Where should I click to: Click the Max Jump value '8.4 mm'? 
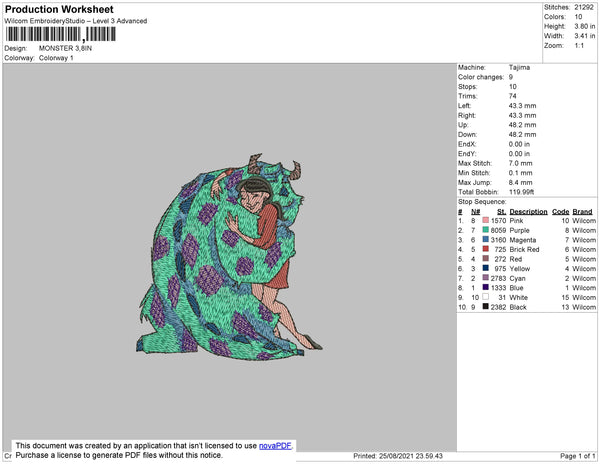click(520, 182)
